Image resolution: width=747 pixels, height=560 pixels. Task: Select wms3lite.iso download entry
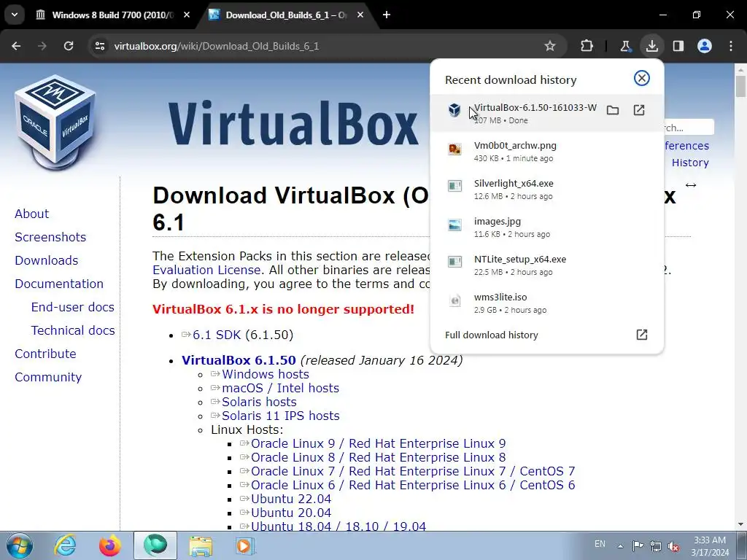point(547,303)
